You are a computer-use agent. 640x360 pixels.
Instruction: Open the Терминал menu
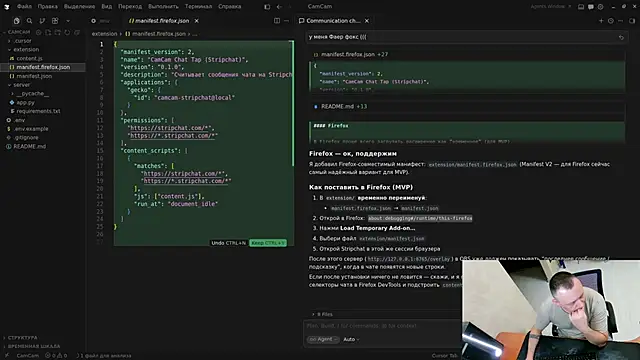(198, 7)
